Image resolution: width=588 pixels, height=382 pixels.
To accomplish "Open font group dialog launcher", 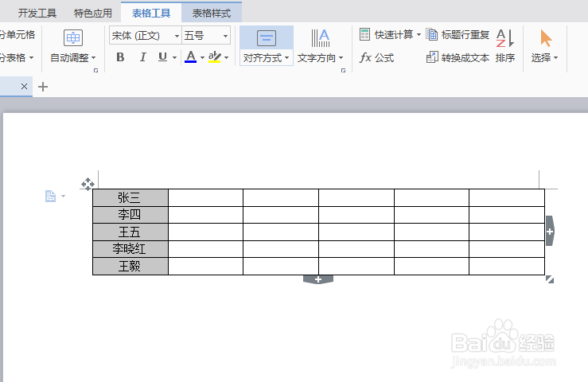I will 343,70.
